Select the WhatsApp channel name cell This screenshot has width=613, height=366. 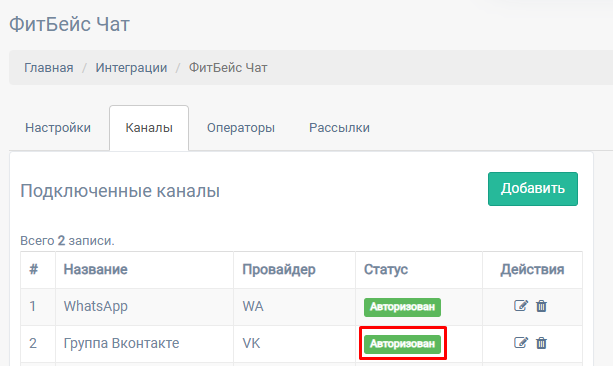click(144, 307)
